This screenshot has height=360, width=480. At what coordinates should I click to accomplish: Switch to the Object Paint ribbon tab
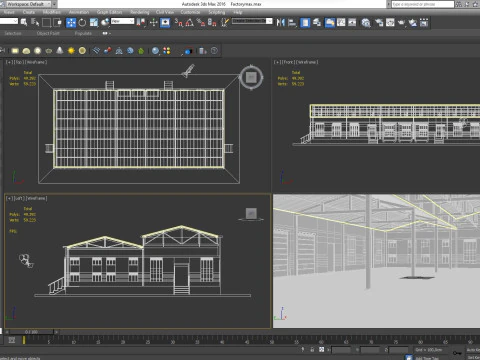(48, 33)
